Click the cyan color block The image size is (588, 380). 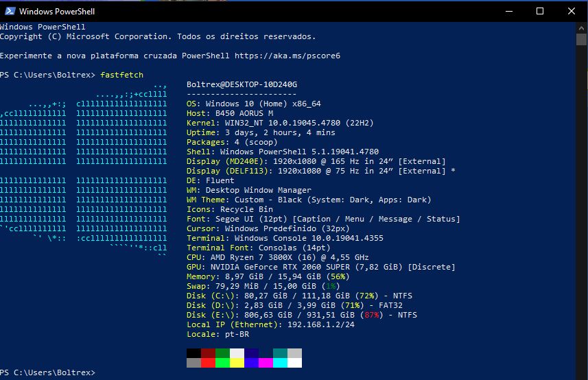280,363
